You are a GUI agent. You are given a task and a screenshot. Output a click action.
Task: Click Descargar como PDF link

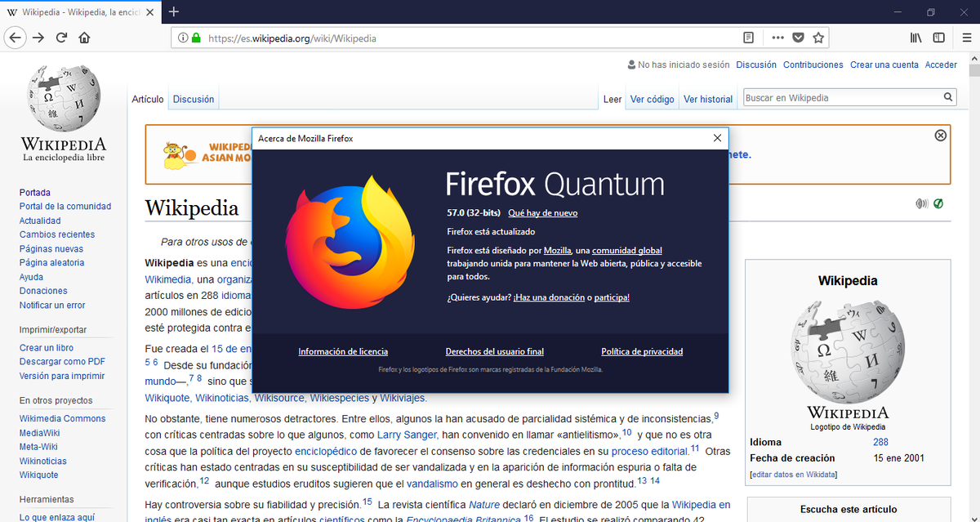pos(62,362)
